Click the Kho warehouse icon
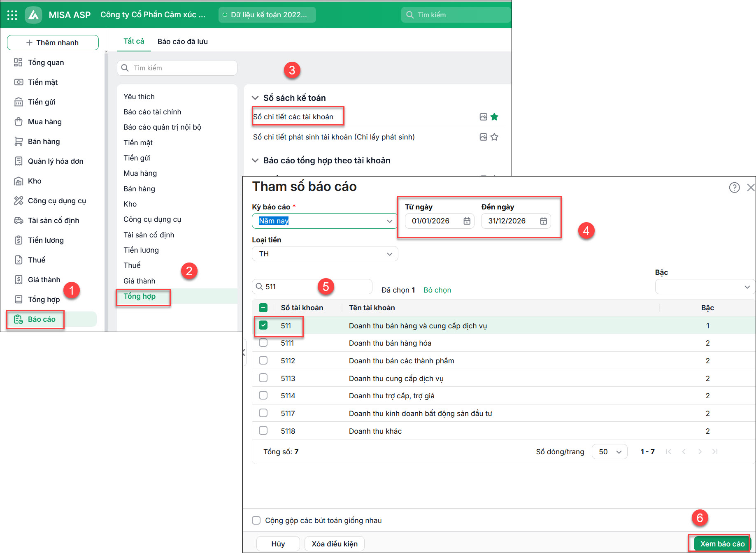 tap(19, 181)
